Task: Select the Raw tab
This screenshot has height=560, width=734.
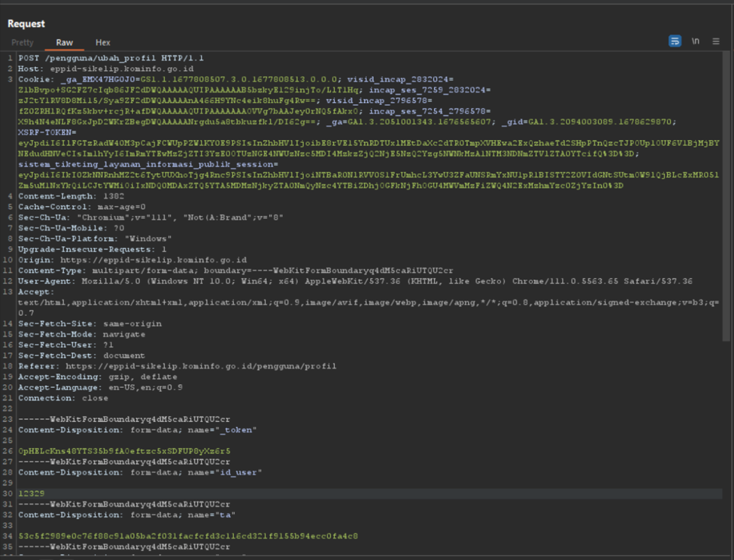Action: [x=64, y=43]
